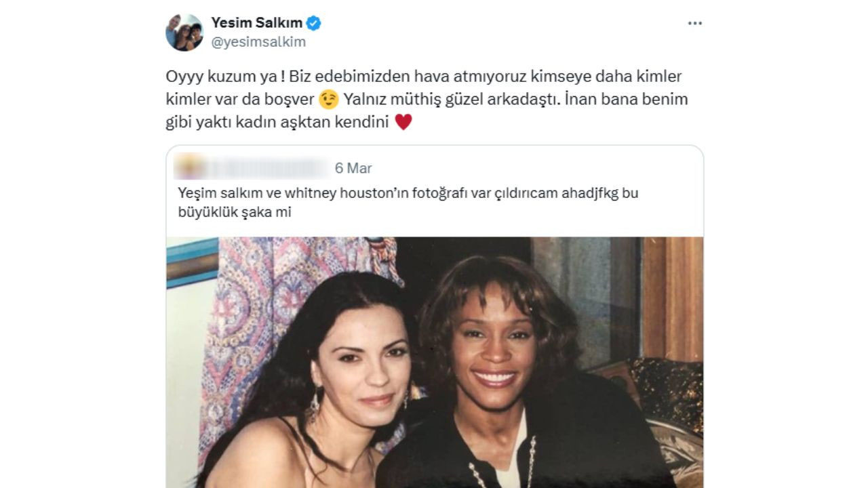868x488 pixels.
Task: Open the 6 Mar timestamp
Action: tap(353, 168)
